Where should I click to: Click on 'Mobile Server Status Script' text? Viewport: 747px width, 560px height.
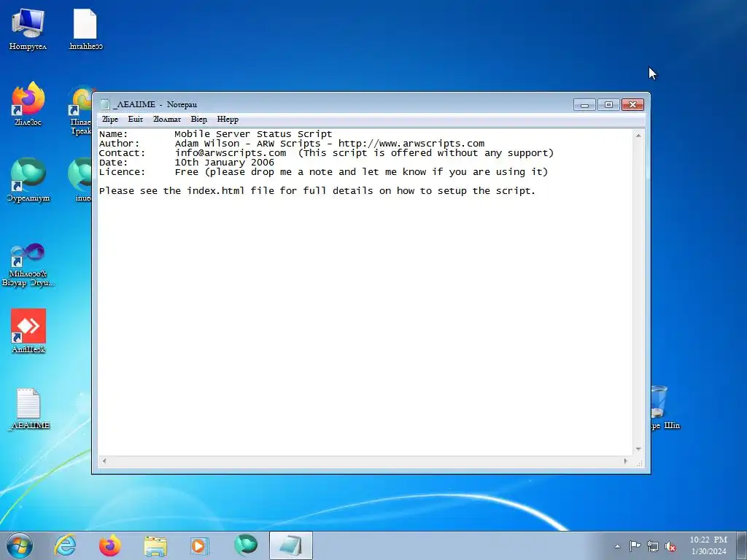(253, 134)
